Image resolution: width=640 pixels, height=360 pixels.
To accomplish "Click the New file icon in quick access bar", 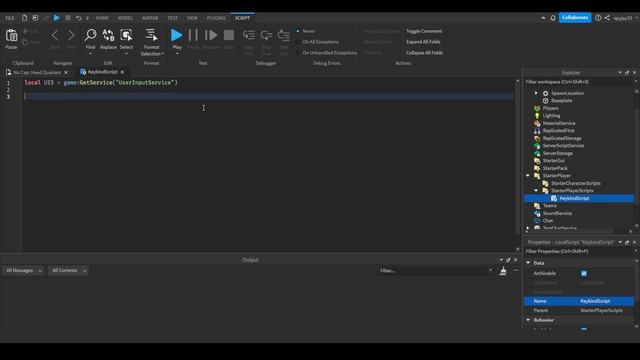I will (x=24, y=18).
